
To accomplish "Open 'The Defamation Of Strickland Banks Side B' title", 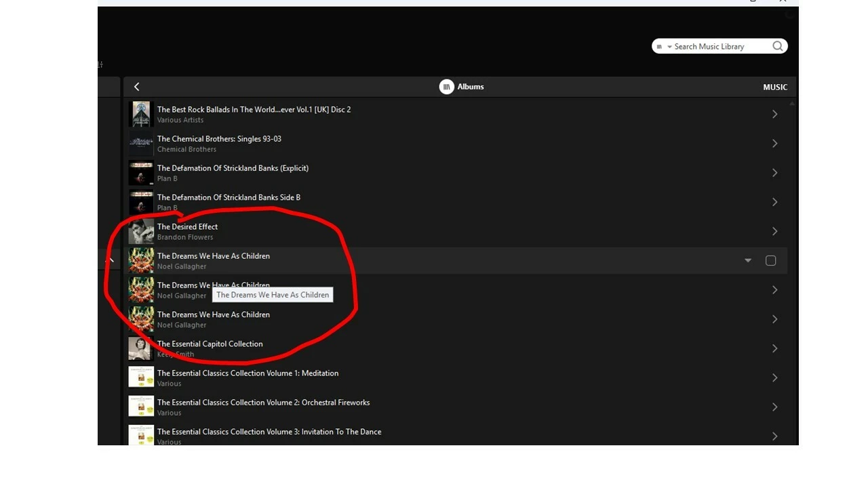I will tap(229, 197).
